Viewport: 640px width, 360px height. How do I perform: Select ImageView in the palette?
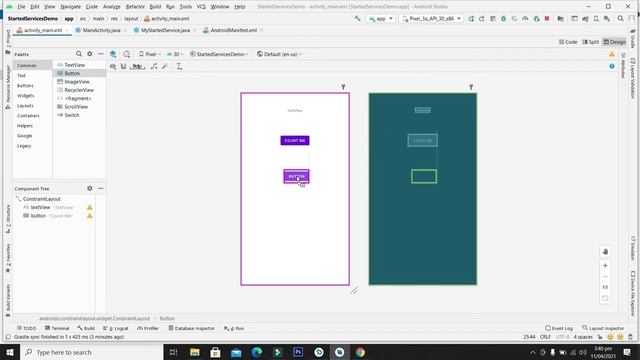(77, 82)
